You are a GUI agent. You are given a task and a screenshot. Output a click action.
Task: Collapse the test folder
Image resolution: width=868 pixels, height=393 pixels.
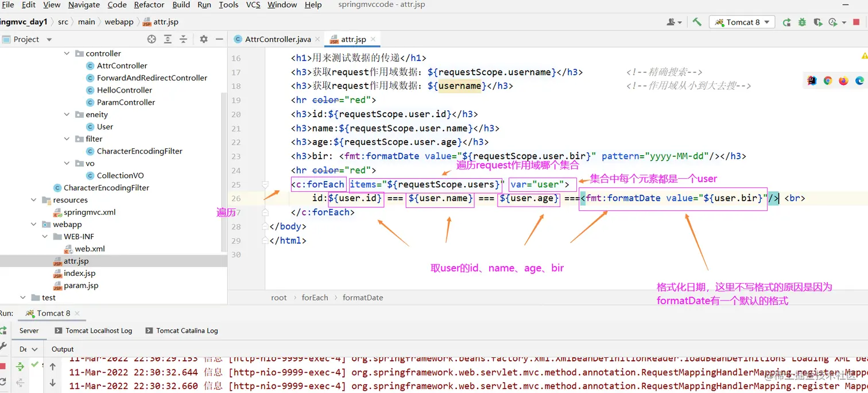(23, 298)
